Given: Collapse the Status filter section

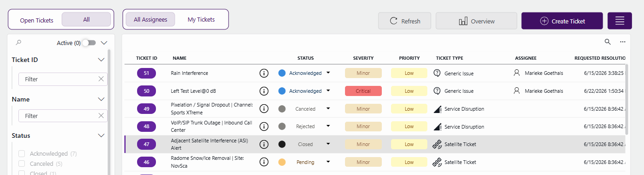Looking at the screenshot, I should (x=102, y=135).
